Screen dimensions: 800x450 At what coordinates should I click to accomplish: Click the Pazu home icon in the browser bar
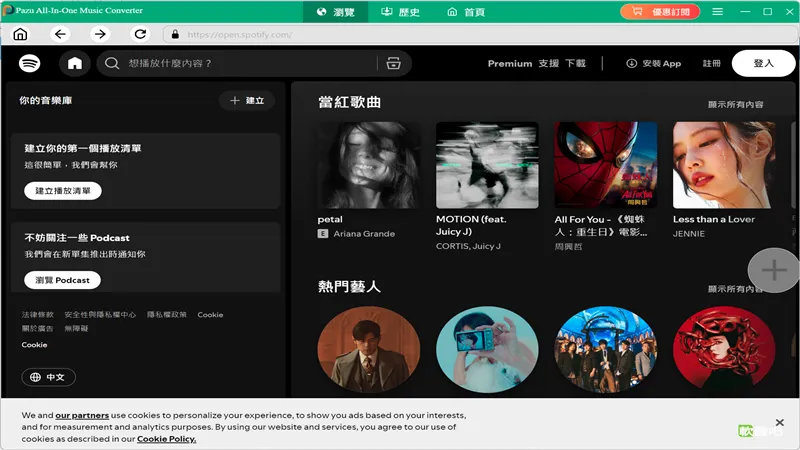tap(20, 34)
